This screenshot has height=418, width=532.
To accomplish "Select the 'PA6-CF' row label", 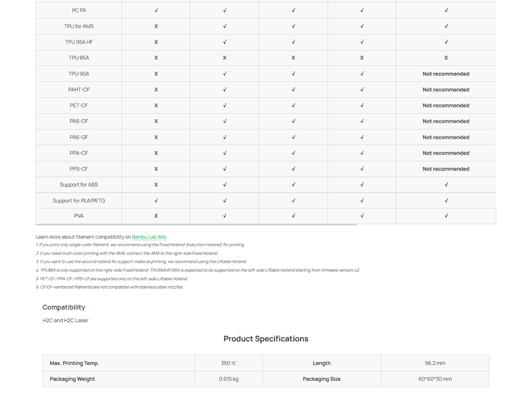I will 79,121.
